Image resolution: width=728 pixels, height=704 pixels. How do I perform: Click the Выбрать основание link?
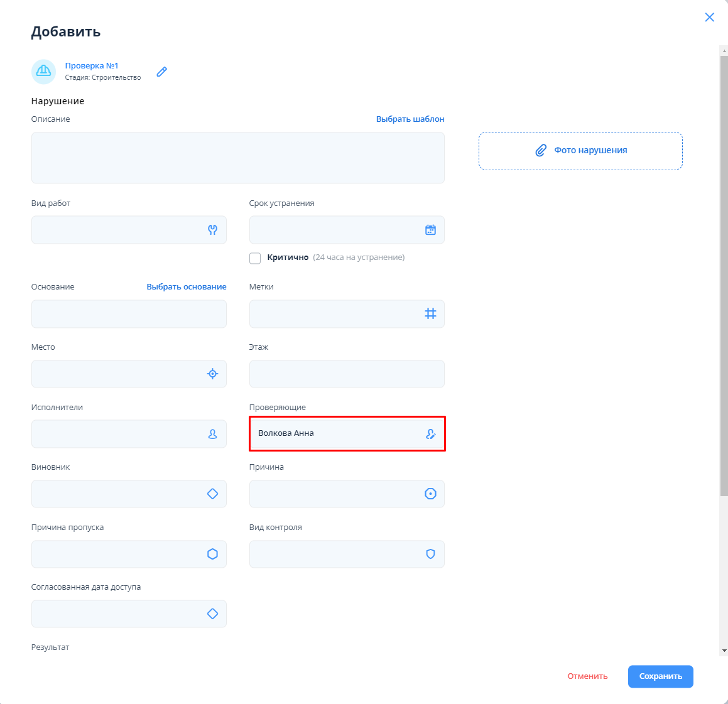(187, 286)
